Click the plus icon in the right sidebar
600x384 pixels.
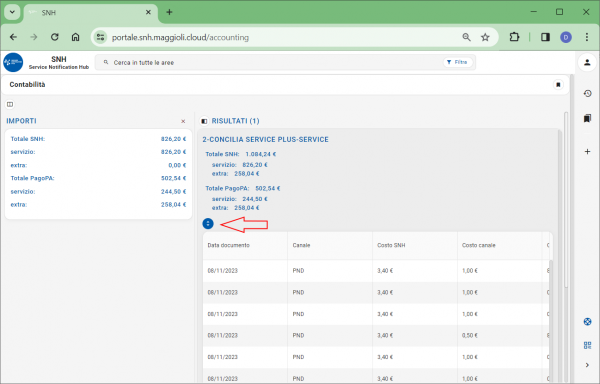(x=587, y=151)
